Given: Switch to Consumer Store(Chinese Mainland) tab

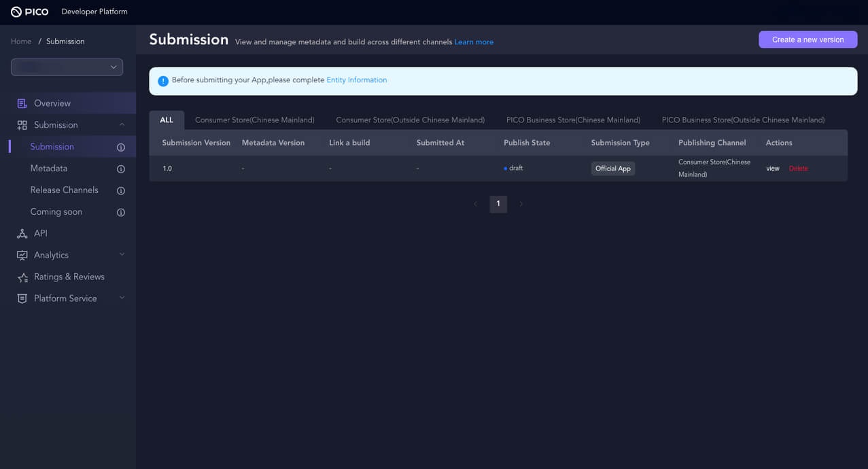Looking at the screenshot, I should click(254, 120).
